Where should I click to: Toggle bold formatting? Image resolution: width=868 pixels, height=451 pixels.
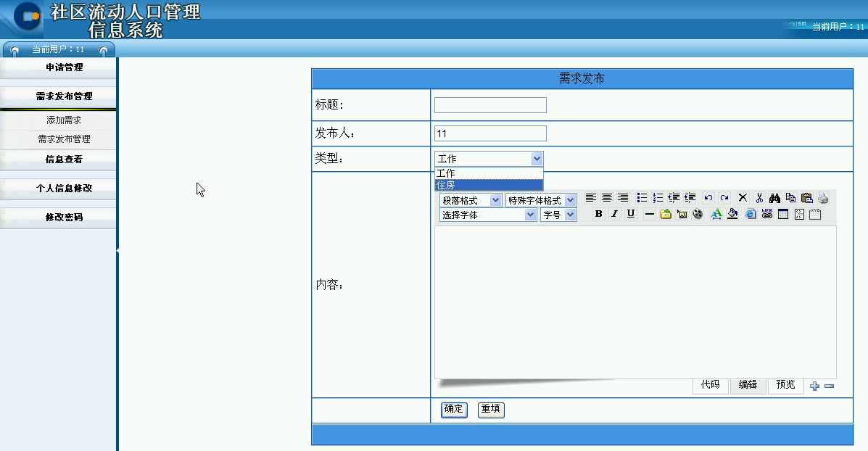pos(598,214)
